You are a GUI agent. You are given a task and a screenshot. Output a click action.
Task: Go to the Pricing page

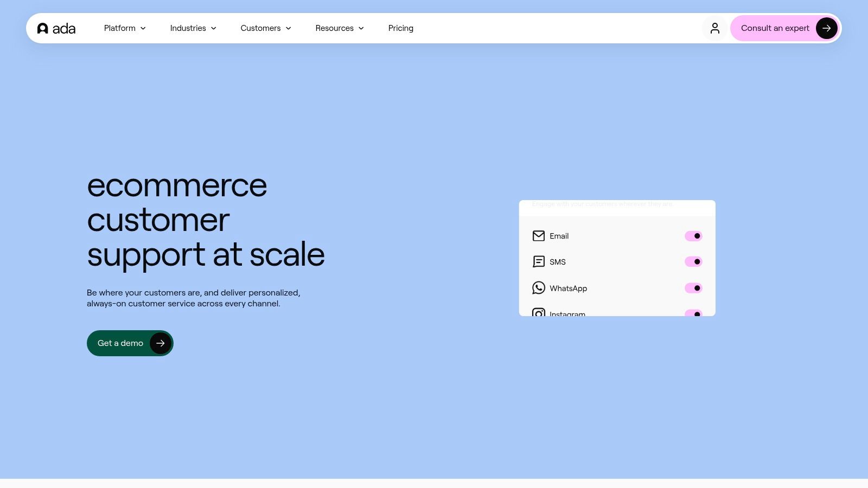[x=400, y=28]
